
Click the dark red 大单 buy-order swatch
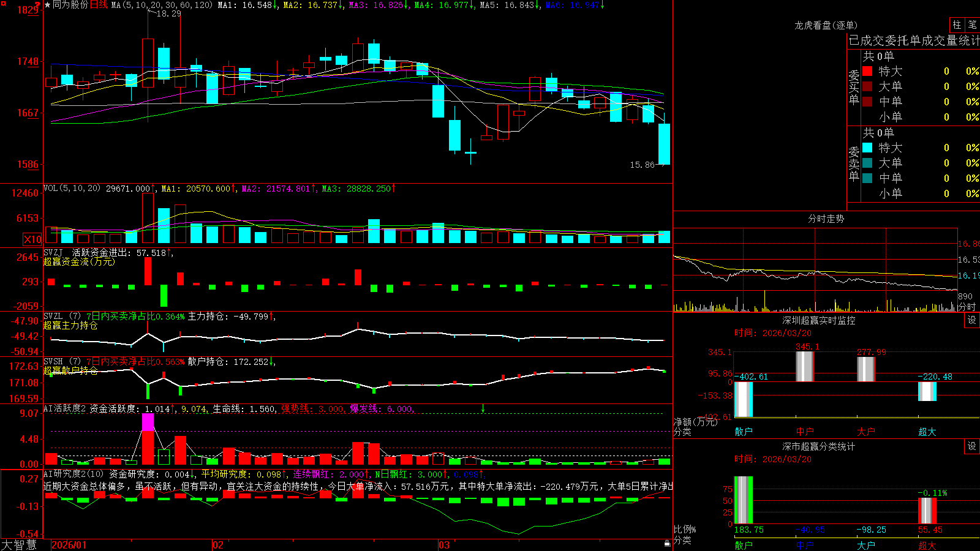point(867,86)
